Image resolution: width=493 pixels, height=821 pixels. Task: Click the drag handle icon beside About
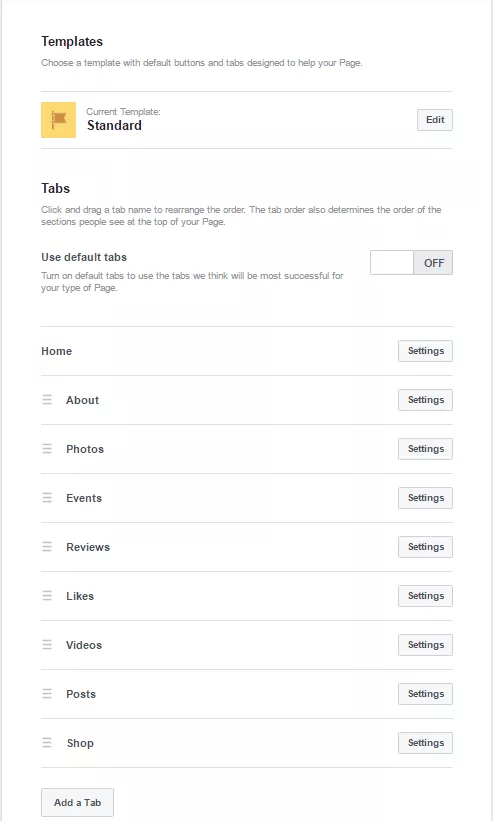pos(47,400)
